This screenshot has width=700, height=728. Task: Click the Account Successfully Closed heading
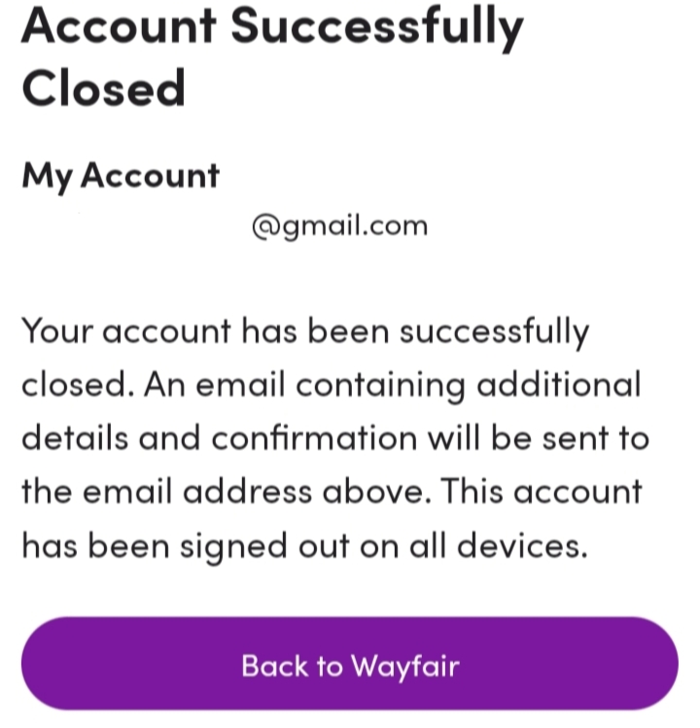[272, 58]
